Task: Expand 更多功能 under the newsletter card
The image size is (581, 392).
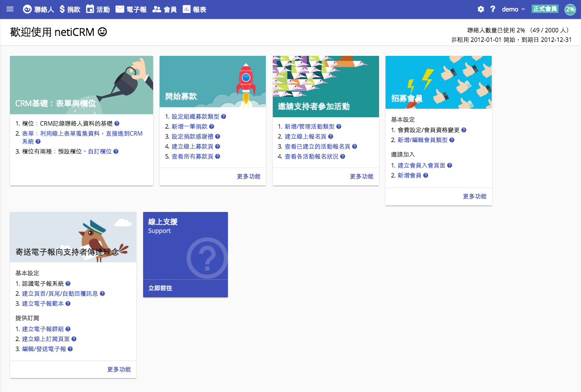Action: tap(119, 370)
